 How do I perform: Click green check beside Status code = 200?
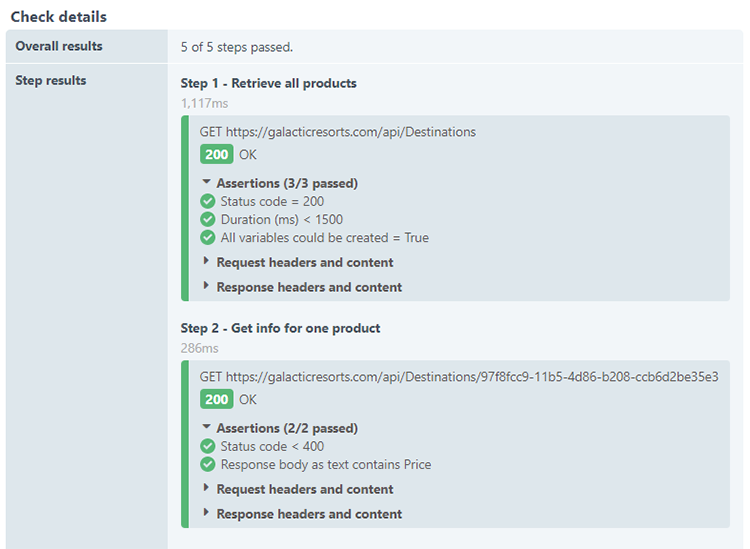208,201
